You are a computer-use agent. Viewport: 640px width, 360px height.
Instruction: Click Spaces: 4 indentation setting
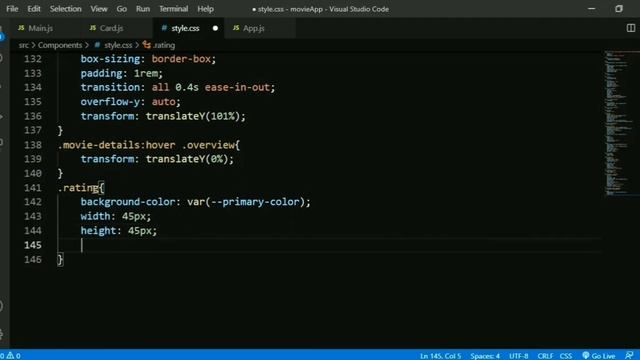[485, 356]
